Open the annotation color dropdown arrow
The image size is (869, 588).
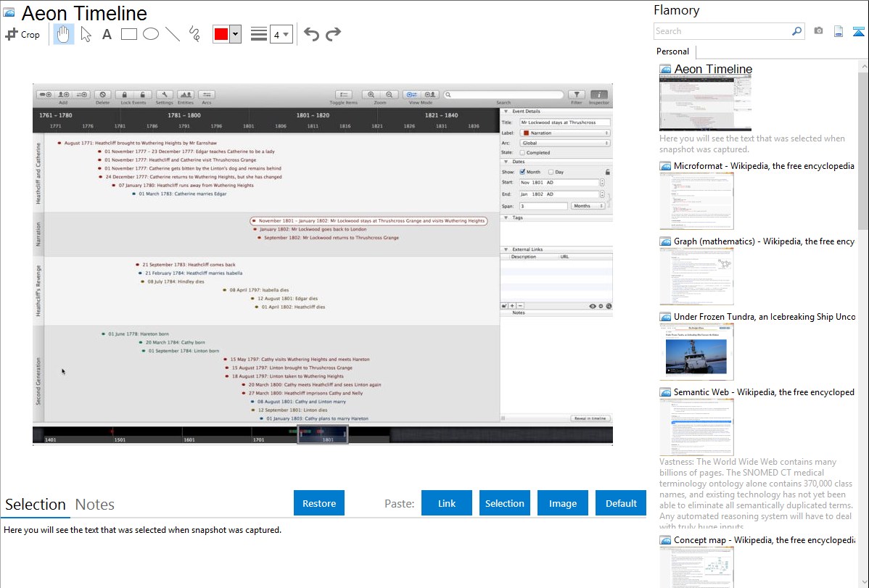[236, 34]
